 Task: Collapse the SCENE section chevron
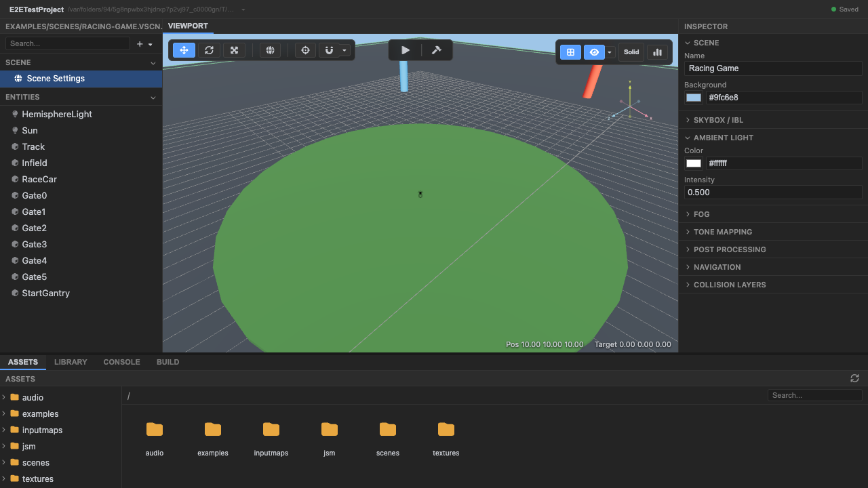click(153, 62)
